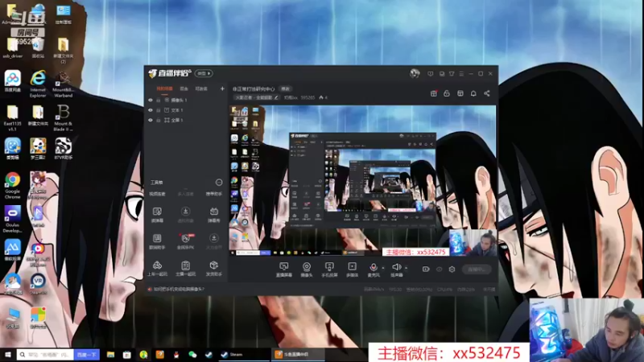Lock the 文本 1 layer

(x=158, y=110)
